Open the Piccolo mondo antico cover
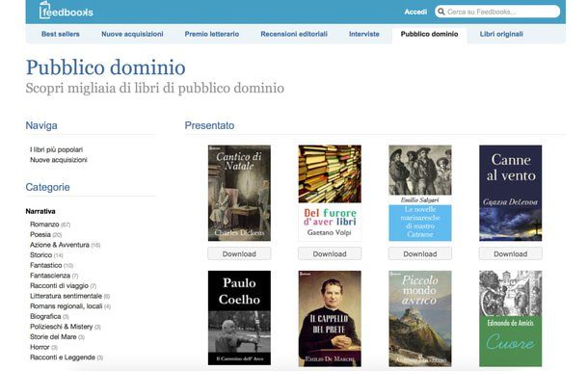588x371 pixels. click(x=420, y=319)
